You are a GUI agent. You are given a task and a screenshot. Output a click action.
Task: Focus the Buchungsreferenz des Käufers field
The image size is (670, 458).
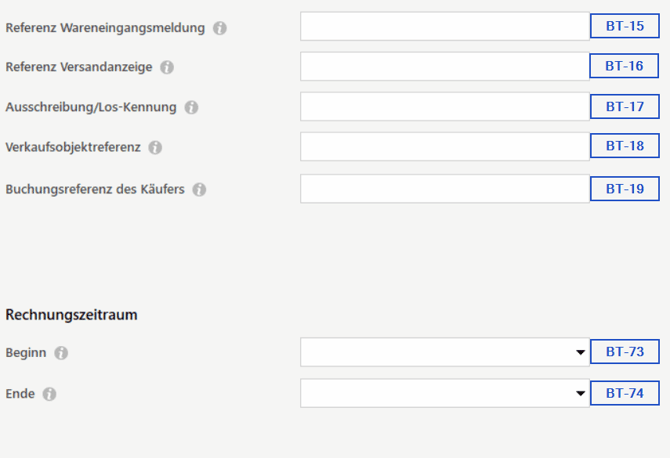coord(445,189)
